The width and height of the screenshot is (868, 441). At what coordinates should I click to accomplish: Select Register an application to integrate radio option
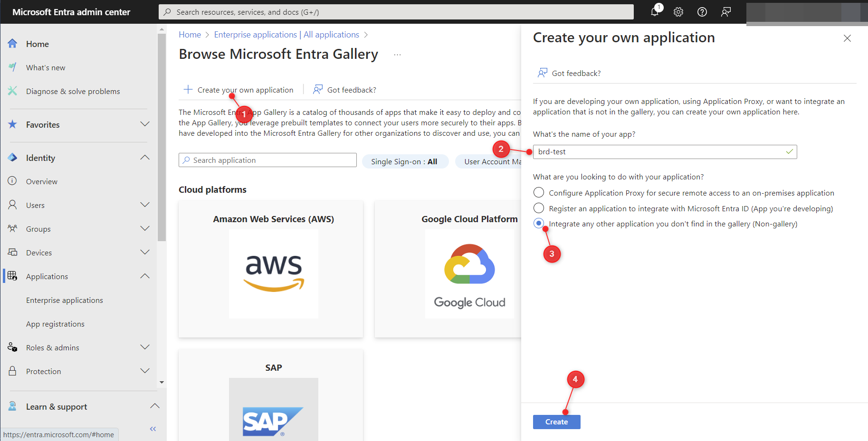[539, 208]
